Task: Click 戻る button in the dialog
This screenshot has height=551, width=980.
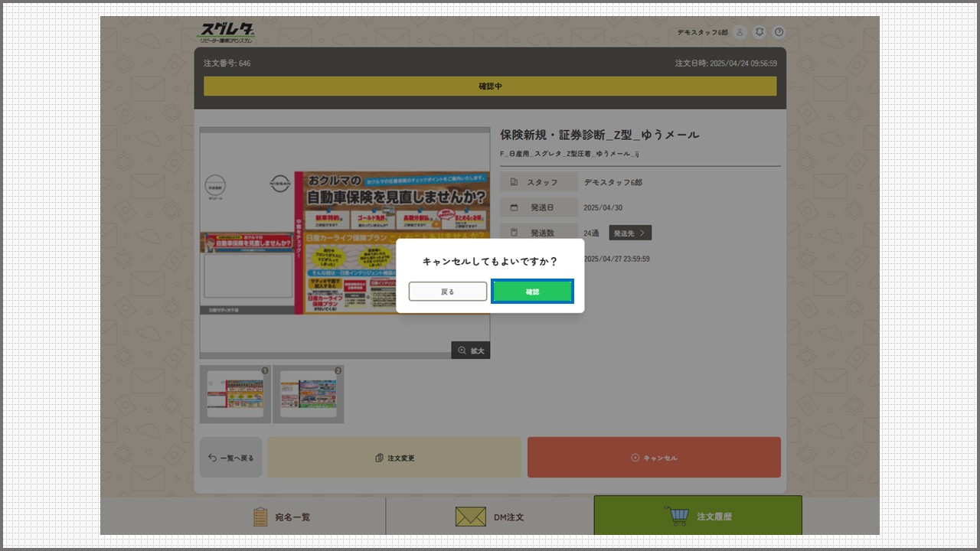Action: coord(448,292)
